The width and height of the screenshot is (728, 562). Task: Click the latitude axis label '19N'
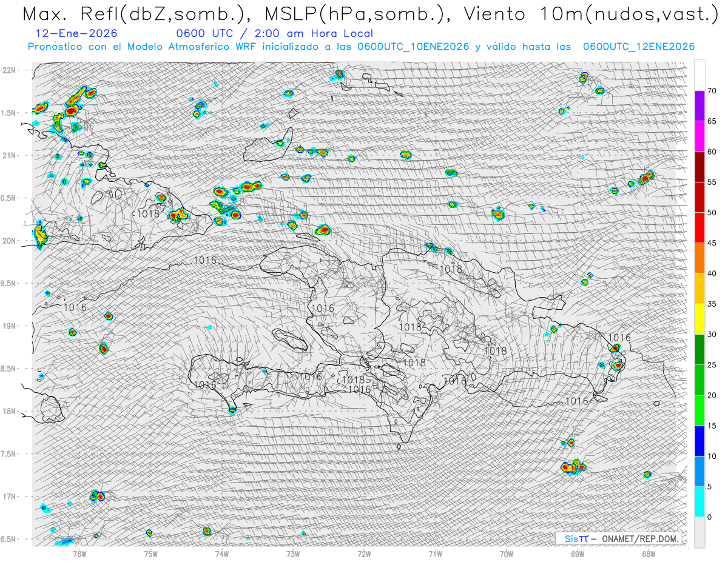(10, 326)
